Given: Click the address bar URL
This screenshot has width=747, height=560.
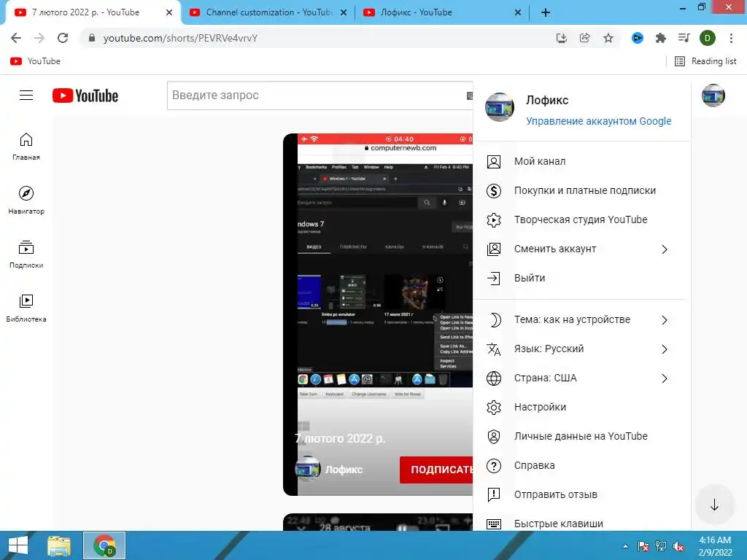Looking at the screenshot, I should pos(180,38).
